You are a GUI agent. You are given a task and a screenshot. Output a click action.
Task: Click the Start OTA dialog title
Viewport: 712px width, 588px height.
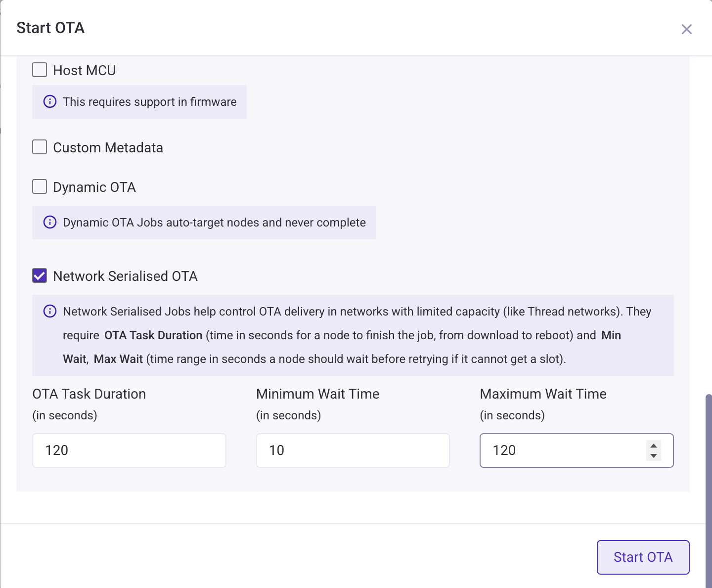click(50, 28)
